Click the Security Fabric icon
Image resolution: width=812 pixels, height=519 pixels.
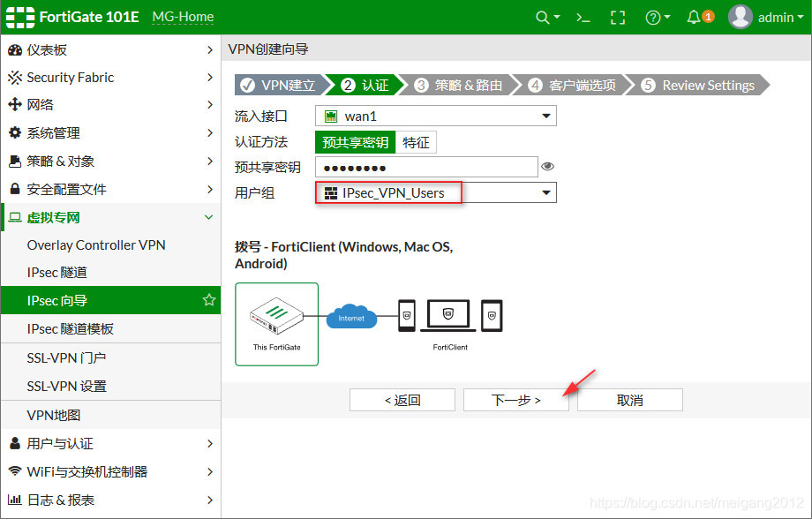point(15,78)
